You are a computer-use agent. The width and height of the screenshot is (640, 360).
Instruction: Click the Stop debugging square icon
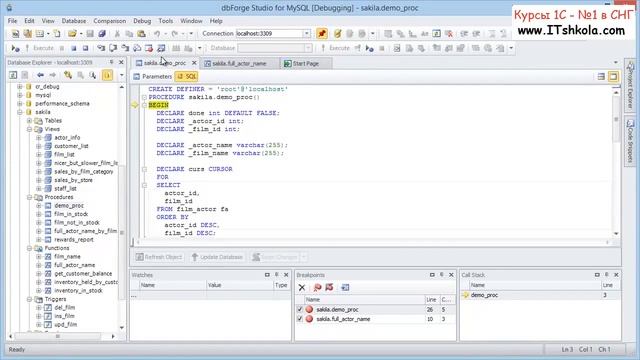click(x=73, y=49)
